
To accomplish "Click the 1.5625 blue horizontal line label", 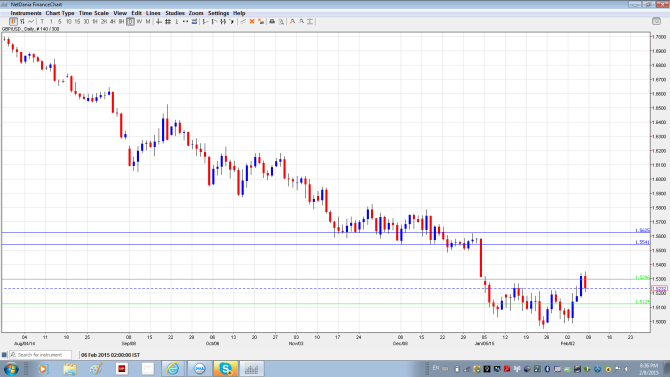I will tap(642, 230).
